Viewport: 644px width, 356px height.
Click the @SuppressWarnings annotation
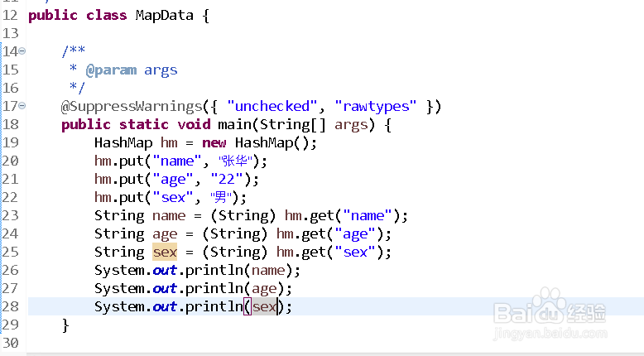click(132, 106)
